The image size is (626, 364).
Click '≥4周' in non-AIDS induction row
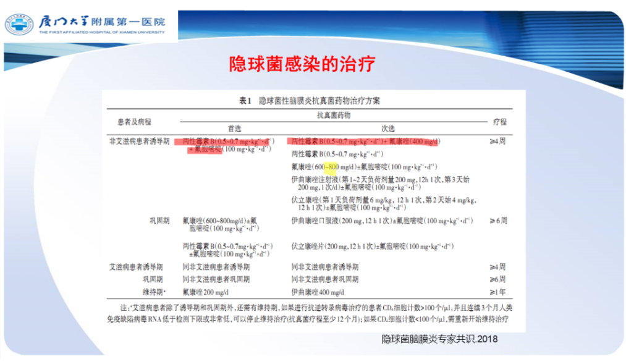pos(498,142)
